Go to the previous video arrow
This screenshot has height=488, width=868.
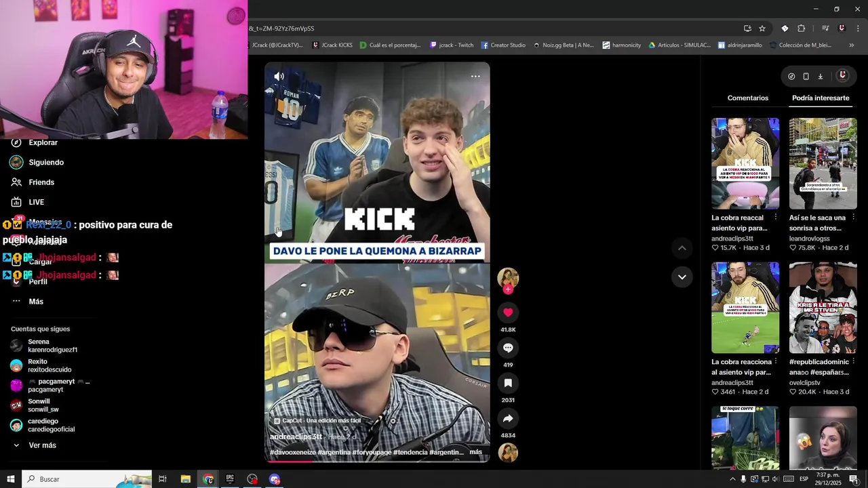[682, 248]
